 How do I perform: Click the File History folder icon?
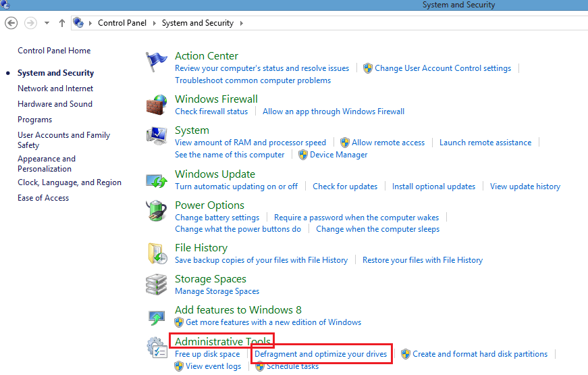[x=157, y=253]
